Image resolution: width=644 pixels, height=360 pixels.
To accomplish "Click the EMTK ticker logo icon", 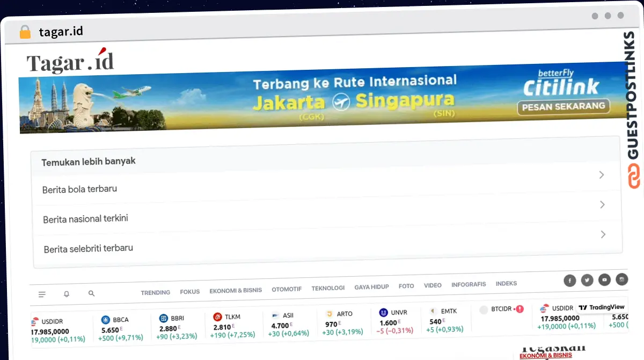I will pos(433,311).
